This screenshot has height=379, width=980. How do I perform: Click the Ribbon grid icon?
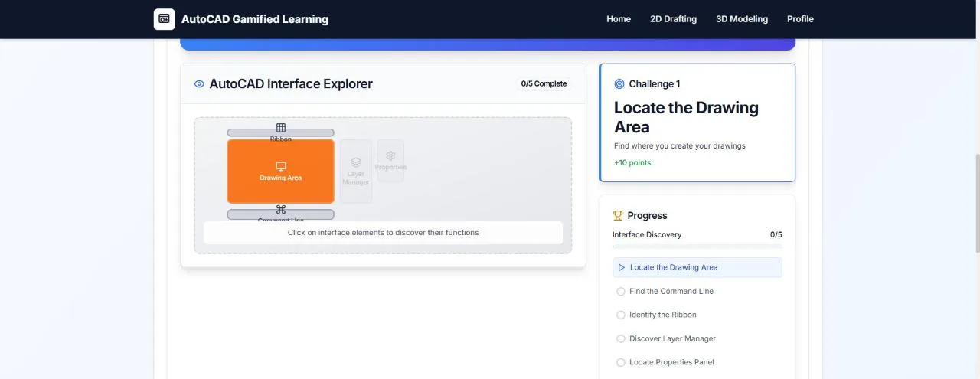(281, 128)
